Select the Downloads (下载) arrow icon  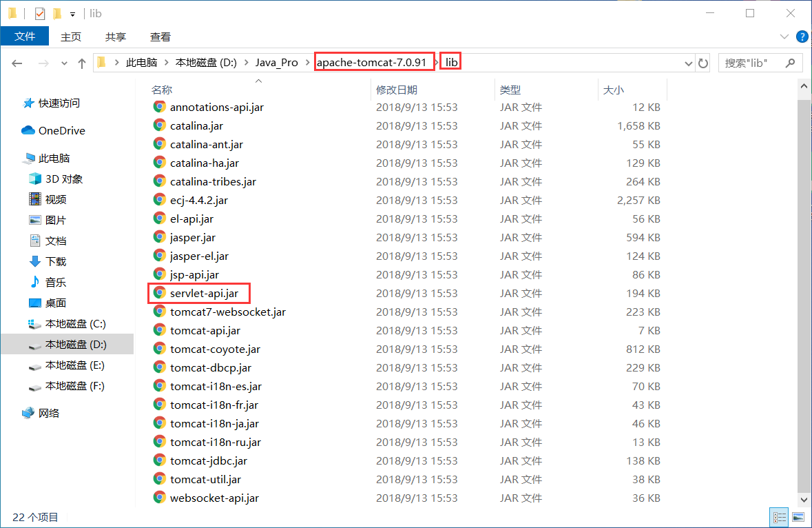tap(34, 261)
